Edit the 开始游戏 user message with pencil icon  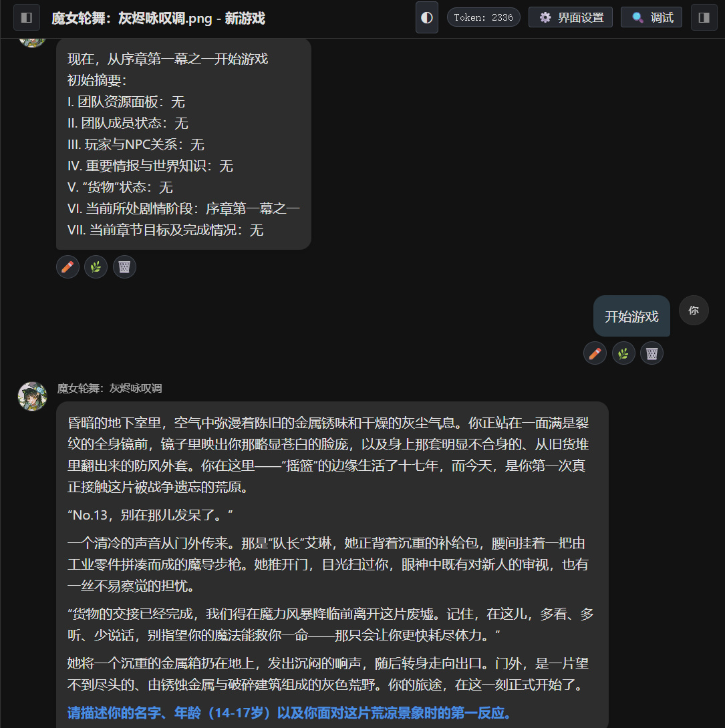pyautogui.click(x=595, y=353)
